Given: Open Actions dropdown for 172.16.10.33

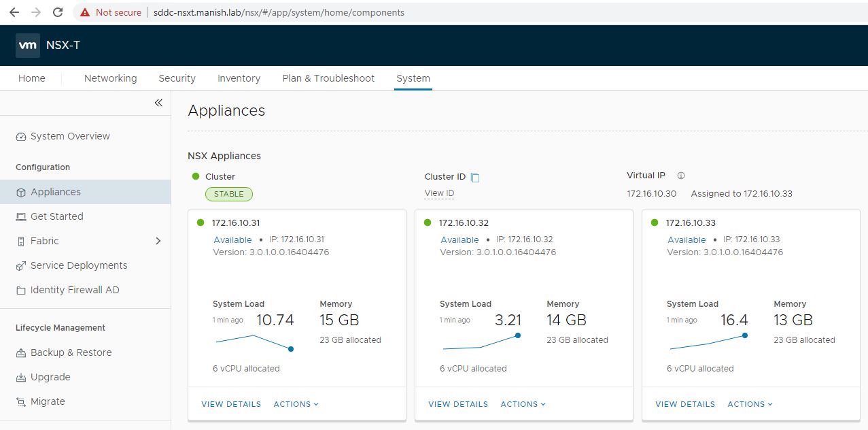Looking at the screenshot, I should [x=750, y=404].
